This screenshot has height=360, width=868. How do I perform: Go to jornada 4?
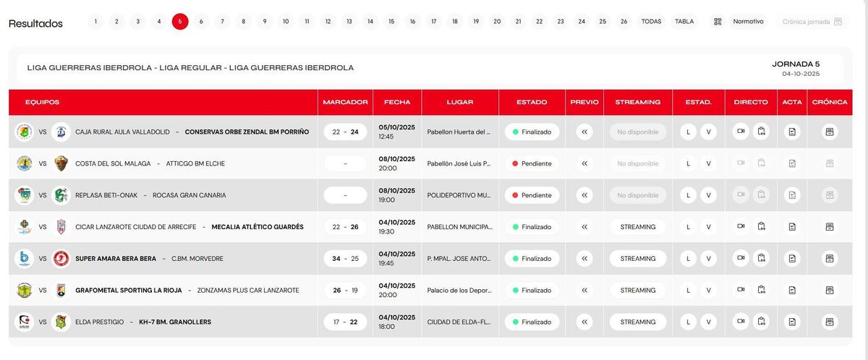pyautogui.click(x=159, y=22)
